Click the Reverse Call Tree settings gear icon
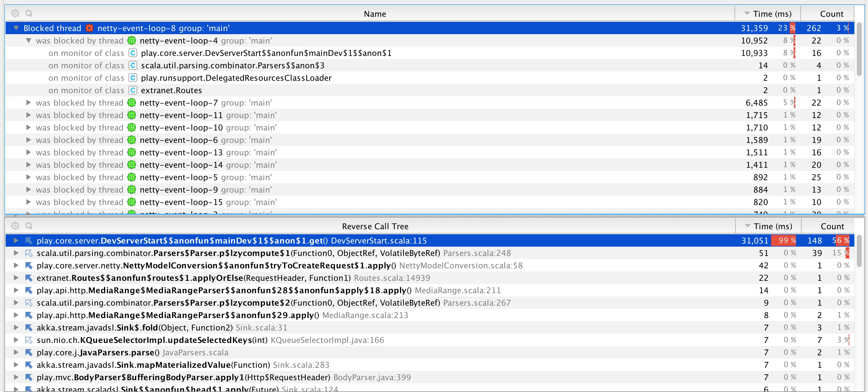 pyautogui.click(x=15, y=226)
